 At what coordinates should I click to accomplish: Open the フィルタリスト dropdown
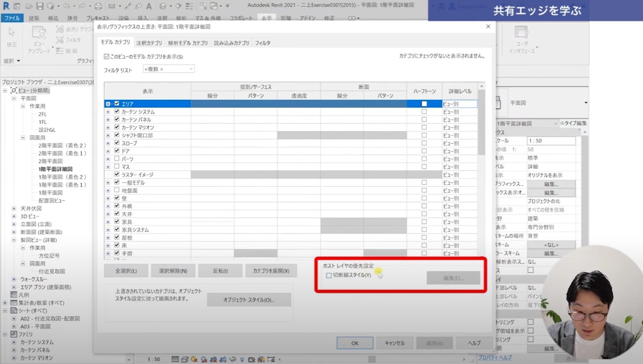click(169, 69)
